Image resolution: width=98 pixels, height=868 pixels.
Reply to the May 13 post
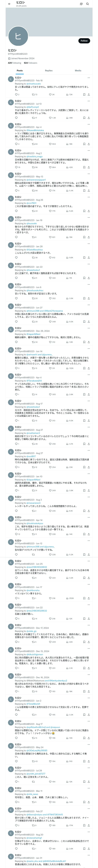pos(17,191)
